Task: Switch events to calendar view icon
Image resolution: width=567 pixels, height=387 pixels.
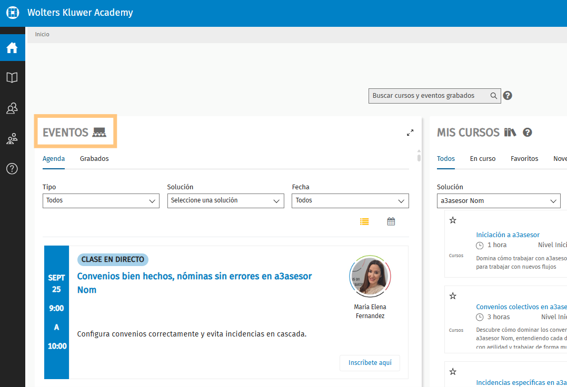Action: (x=391, y=221)
